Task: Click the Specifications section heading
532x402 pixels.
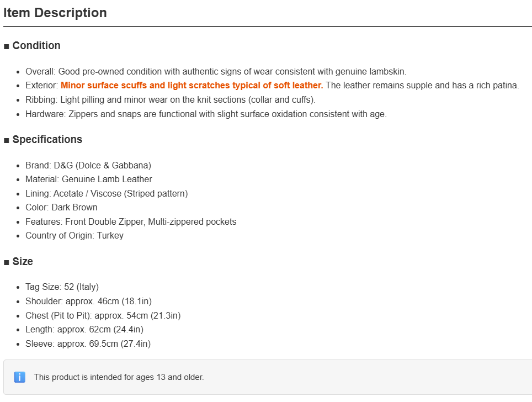Action: (47, 140)
